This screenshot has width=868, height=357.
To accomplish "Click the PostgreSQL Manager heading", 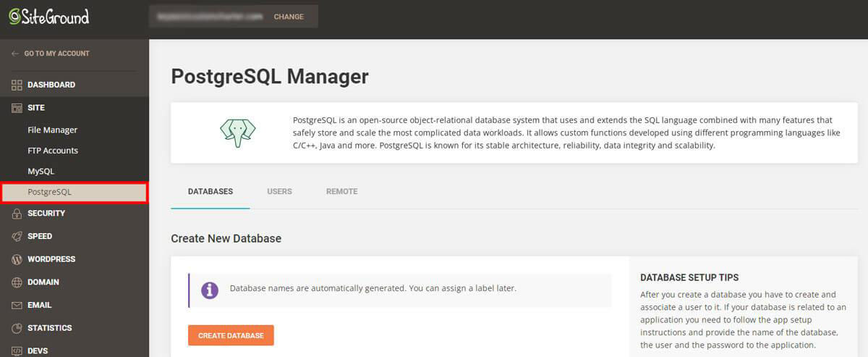I will pyautogui.click(x=270, y=77).
